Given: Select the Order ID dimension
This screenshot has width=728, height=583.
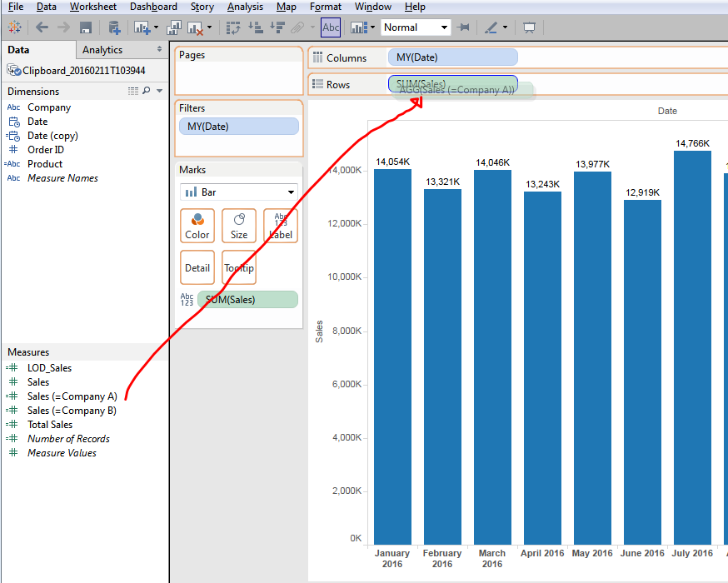Looking at the screenshot, I should coord(46,150).
